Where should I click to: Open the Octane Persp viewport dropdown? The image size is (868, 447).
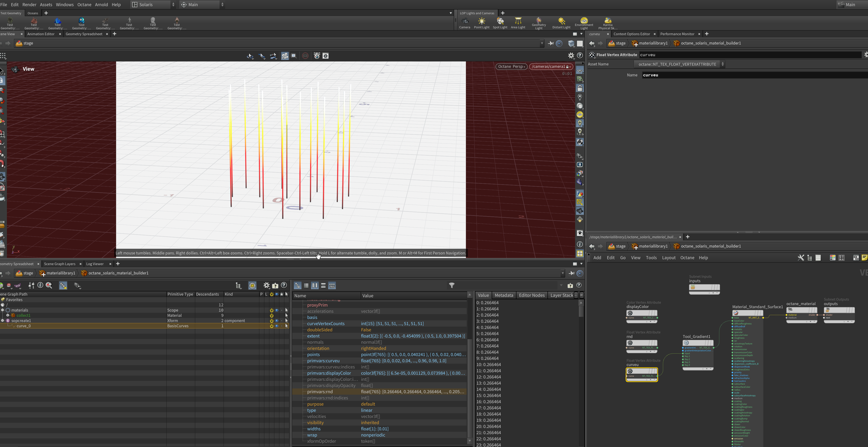tap(511, 67)
